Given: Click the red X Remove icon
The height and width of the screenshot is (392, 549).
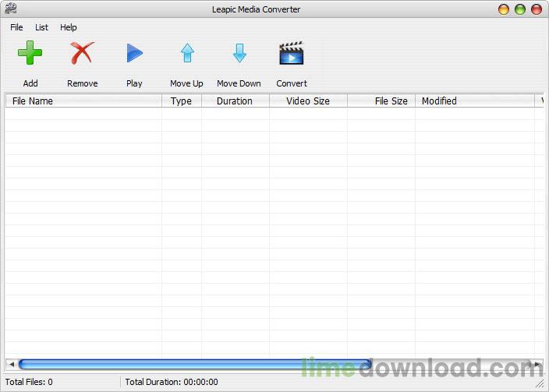Looking at the screenshot, I should click(82, 54).
